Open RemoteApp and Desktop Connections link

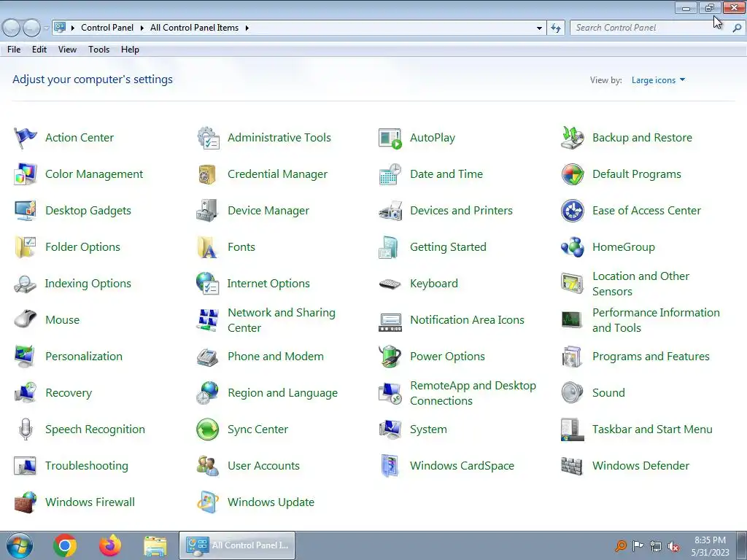tap(473, 393)
